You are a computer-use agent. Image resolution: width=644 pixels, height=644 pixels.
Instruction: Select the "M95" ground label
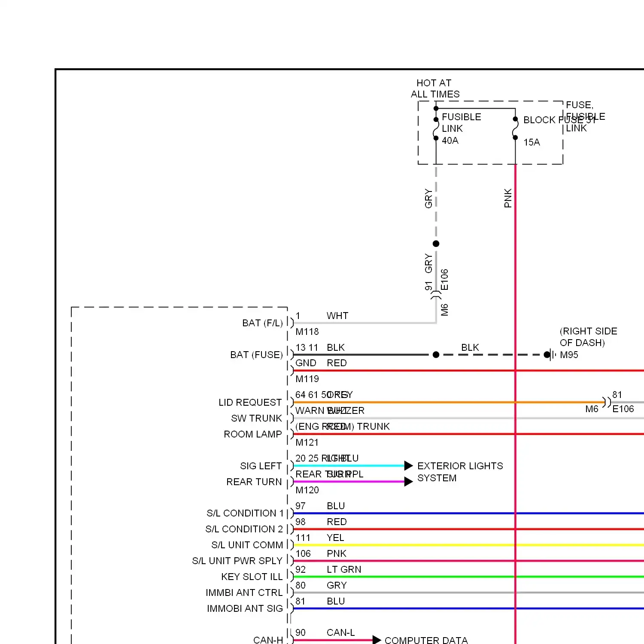(569, 355)
